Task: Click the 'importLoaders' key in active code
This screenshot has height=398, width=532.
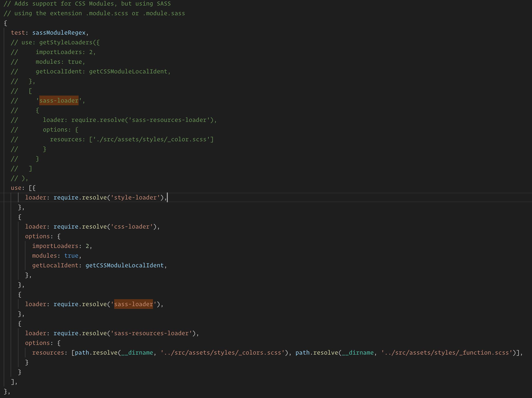Action: point(55,246)
